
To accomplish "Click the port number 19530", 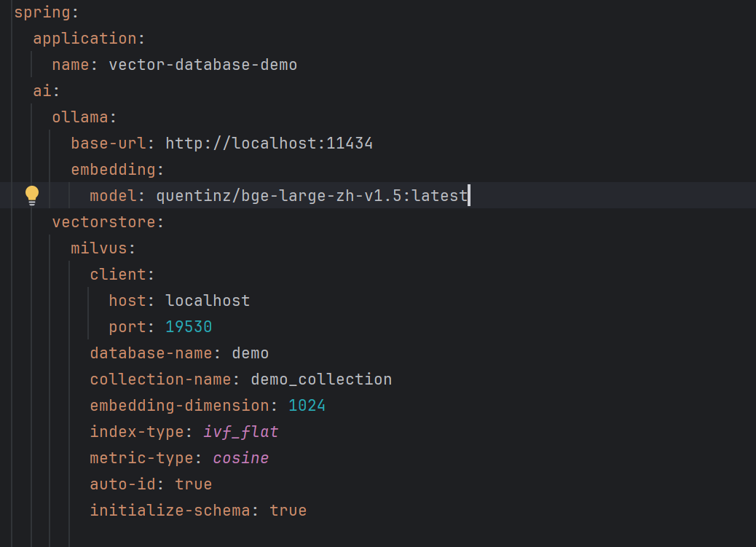I will (189, 326).
